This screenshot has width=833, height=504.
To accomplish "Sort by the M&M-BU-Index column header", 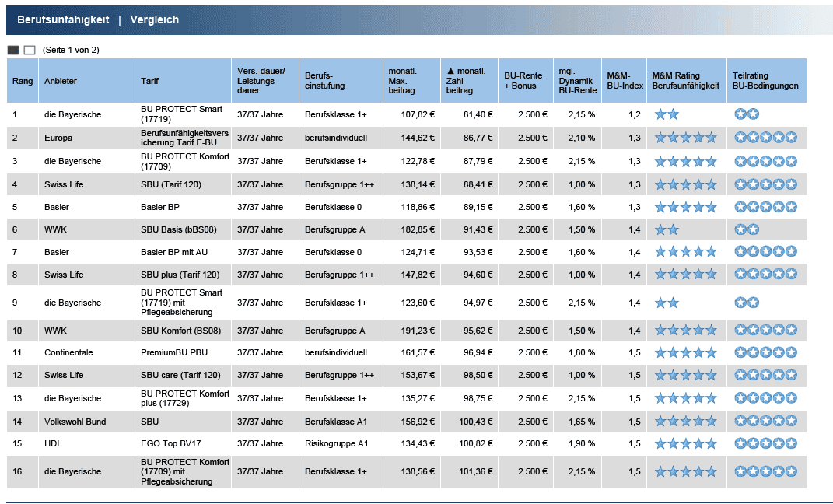I will click(624, 81).
